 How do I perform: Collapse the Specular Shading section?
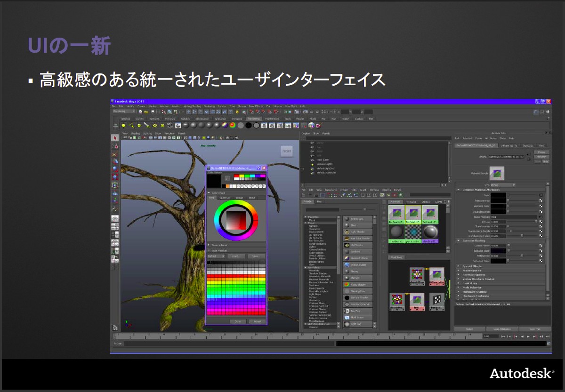pyautogui.click(x=459, y=241)
